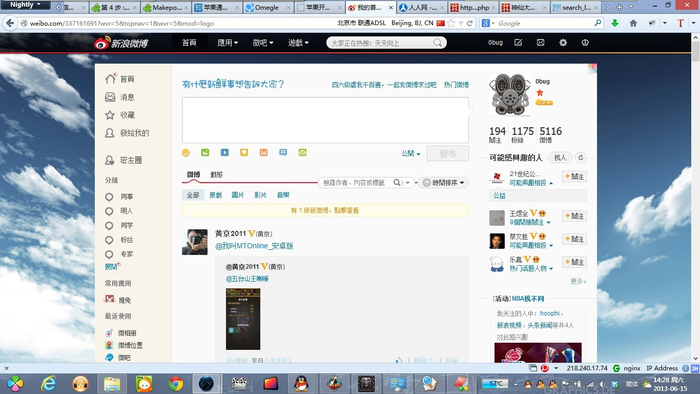The height and width of the screenshot is (394, 700).
Task: Open Internet Explorer from the taskbar
Action: (48, 384)
